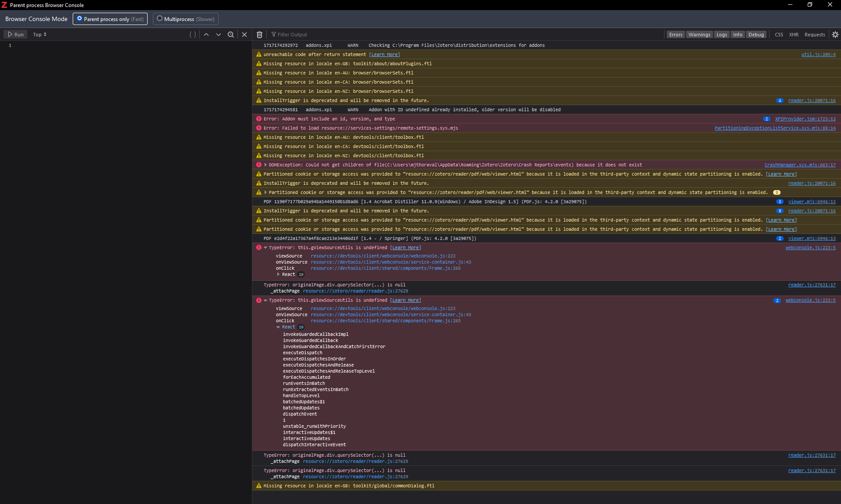Screen dimensions: 841x504
Task: Open reverse history search icon
Action: tap(231, 35)
